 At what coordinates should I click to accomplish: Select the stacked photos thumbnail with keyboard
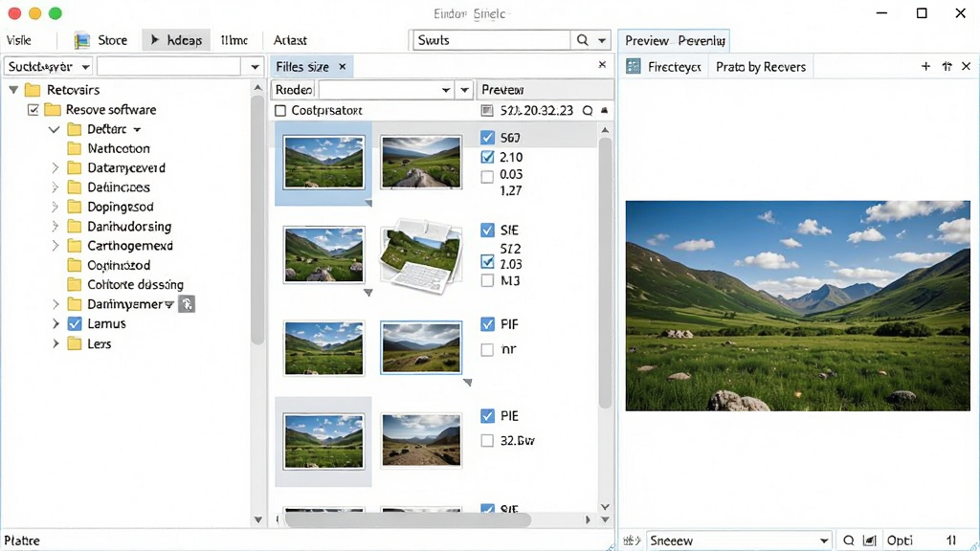pos(421,254)
